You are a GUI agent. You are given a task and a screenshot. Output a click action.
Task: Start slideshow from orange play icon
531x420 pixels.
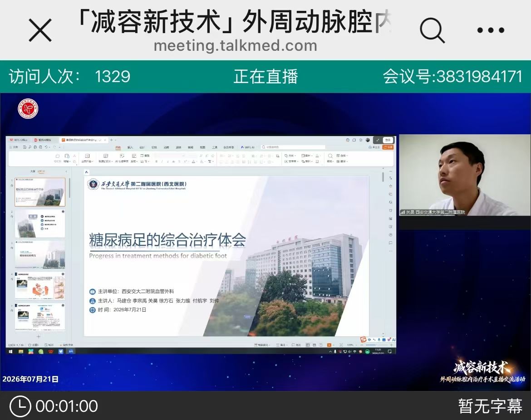[329, 345]
